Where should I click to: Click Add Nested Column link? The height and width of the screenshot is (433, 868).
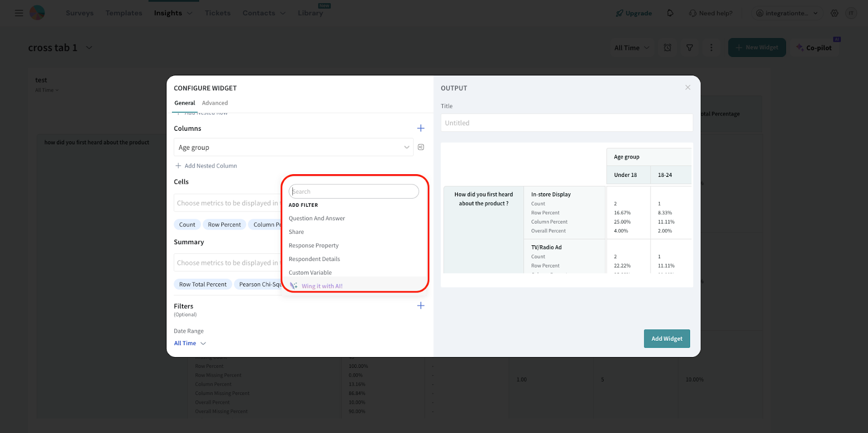(210, 166)
